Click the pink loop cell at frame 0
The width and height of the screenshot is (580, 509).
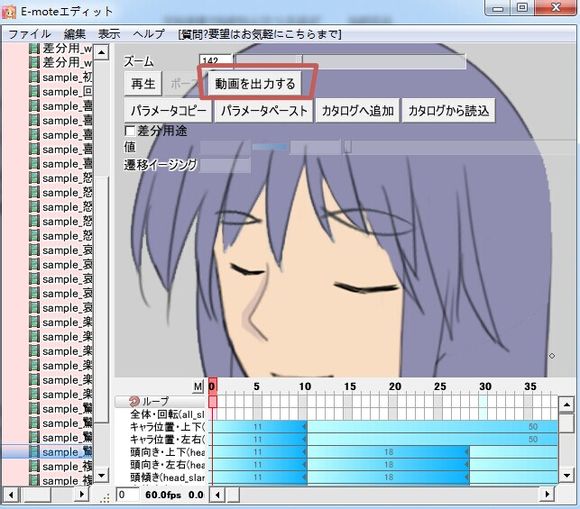point(213,401)
